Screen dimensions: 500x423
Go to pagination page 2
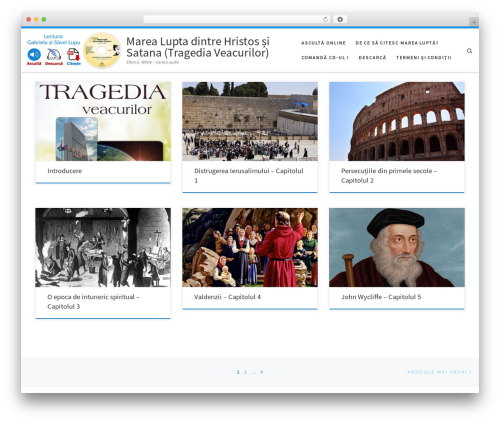[245, 372]
